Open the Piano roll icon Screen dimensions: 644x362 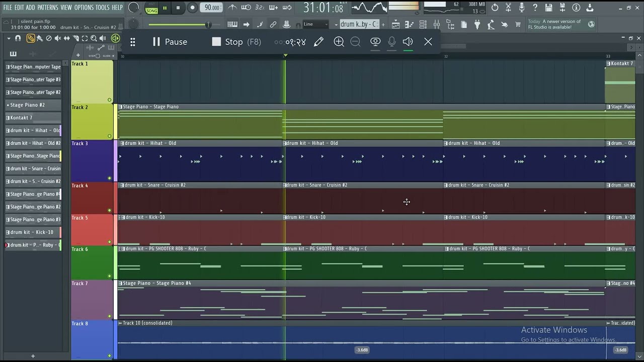coord(409,25)
